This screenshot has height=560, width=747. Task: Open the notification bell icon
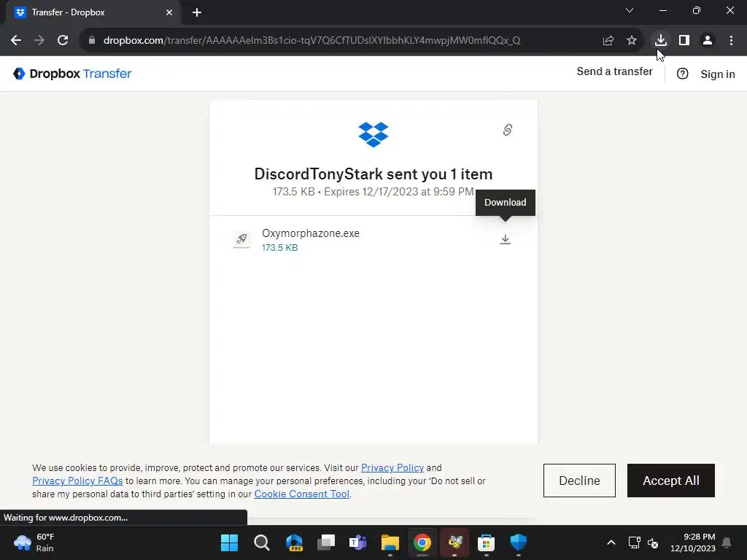point(727,542)
